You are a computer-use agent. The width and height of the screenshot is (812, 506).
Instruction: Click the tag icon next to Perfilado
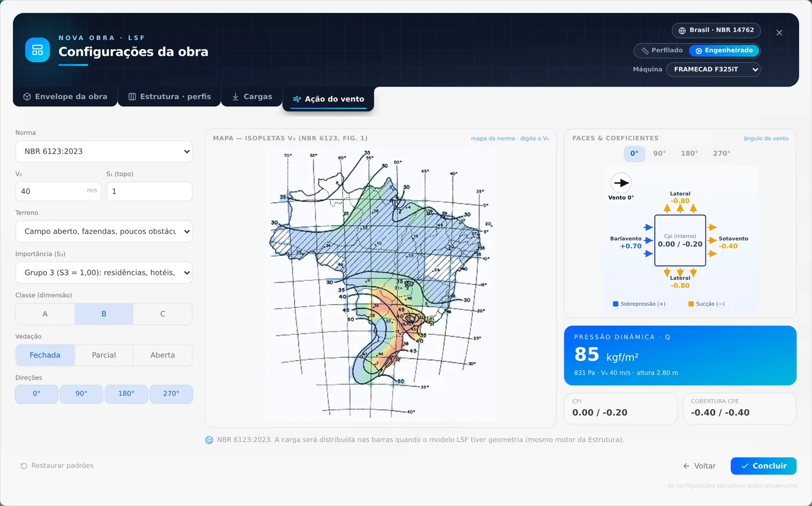pyautogui.click(x=645, y=50)
